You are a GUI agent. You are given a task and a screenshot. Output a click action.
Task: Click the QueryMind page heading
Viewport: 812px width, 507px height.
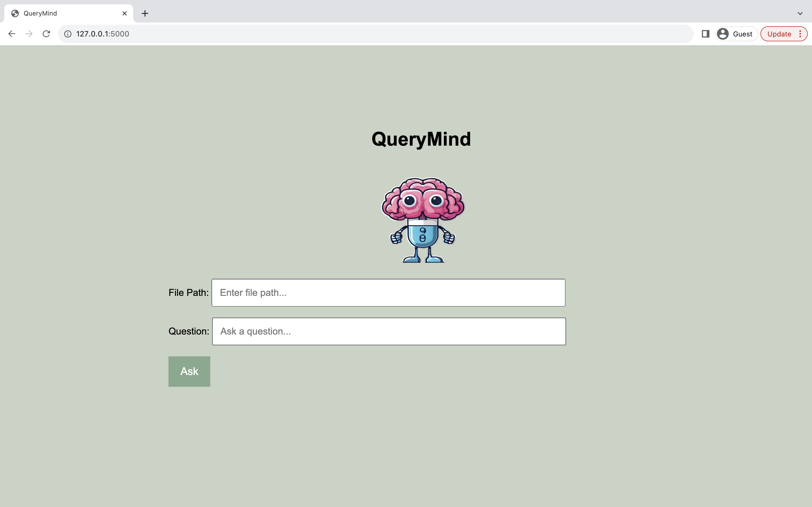(x=421, y=139)
